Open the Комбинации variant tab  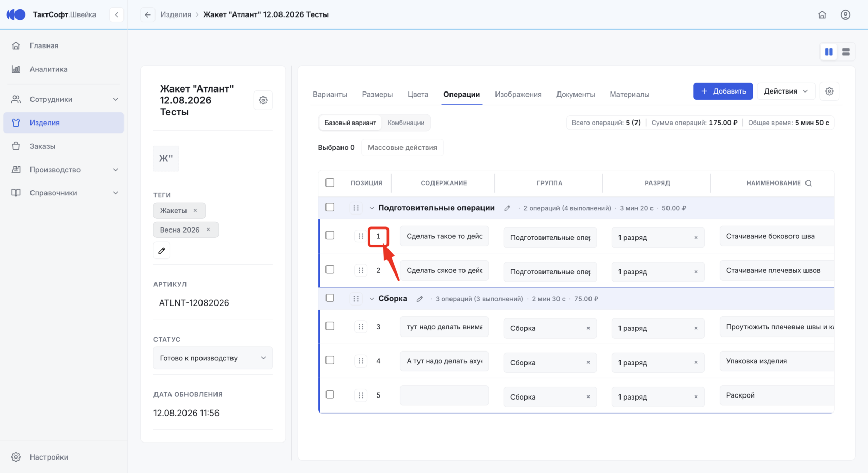[x=406, y=123]
